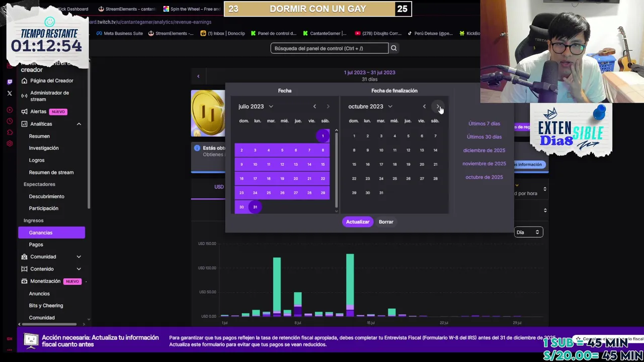Go to next month in start calendar
This screenshot has width=644, height=362.
pos(328,107)
